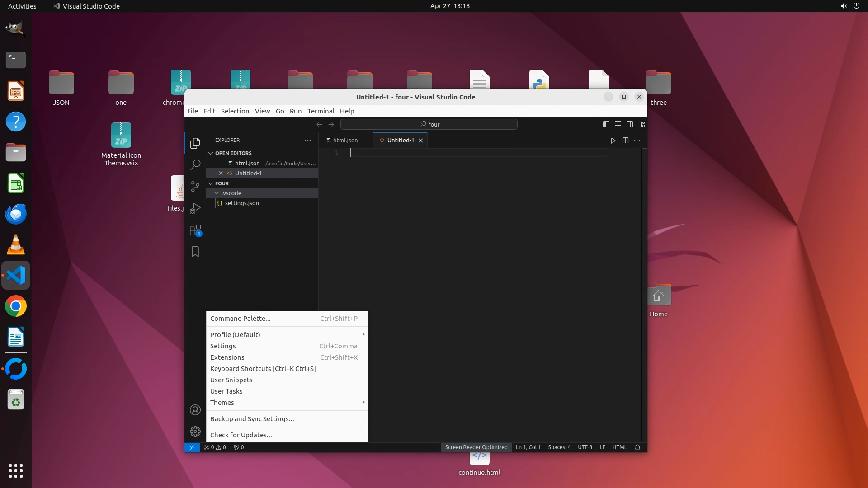868x488 pixels.
Task: Click the Run file play icon
Action: point(613,141)
